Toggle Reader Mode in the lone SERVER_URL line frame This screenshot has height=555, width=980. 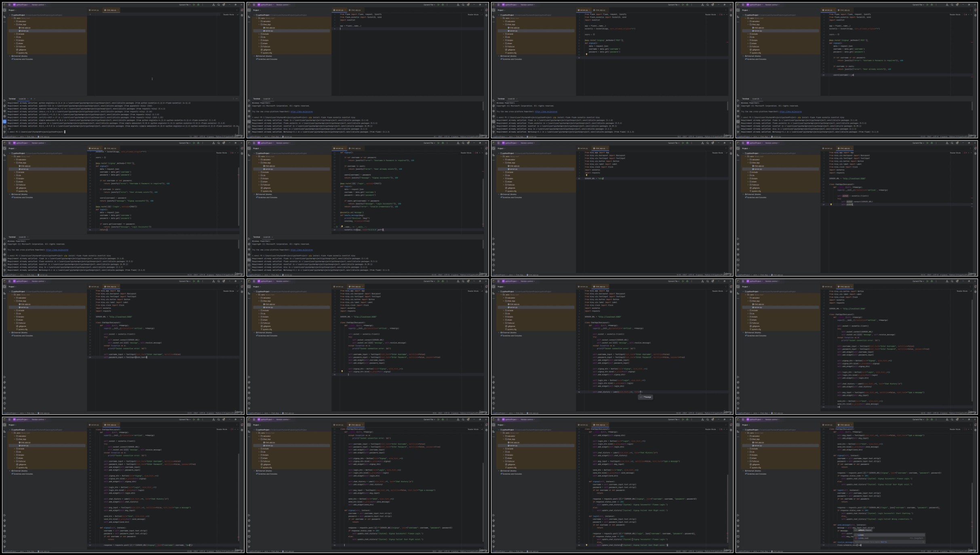point(717,153)
